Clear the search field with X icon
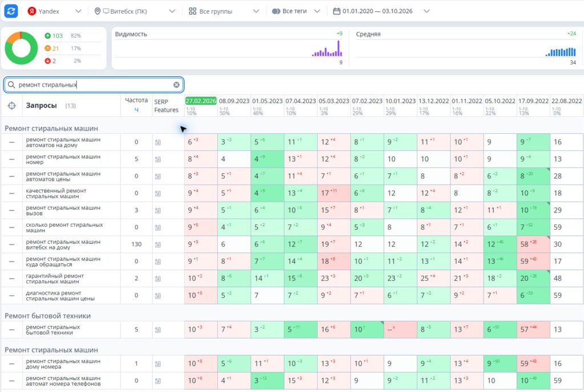Viewport: 584px width, 392px height. pos(177,85)
